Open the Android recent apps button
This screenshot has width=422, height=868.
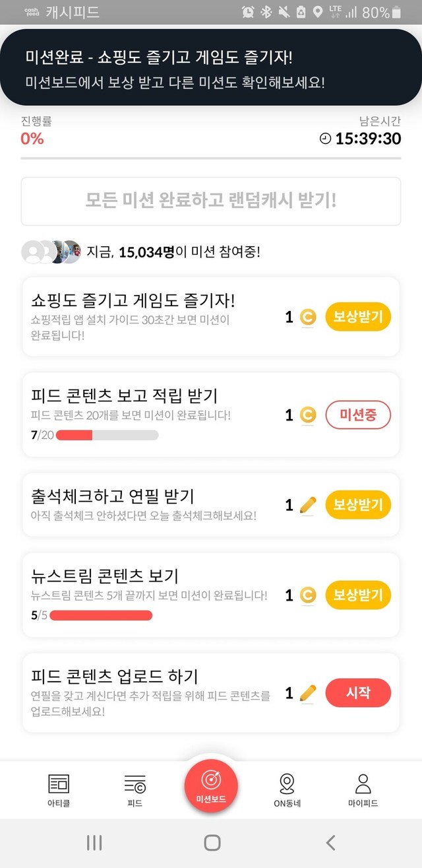(94, 842)
